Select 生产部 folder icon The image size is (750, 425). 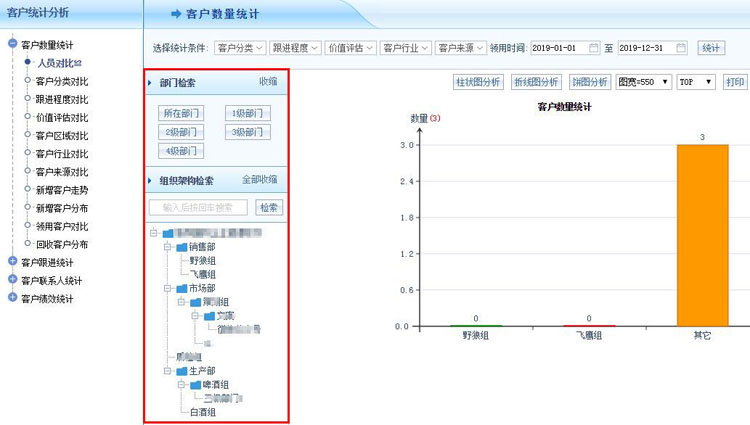tap(182, 371)
